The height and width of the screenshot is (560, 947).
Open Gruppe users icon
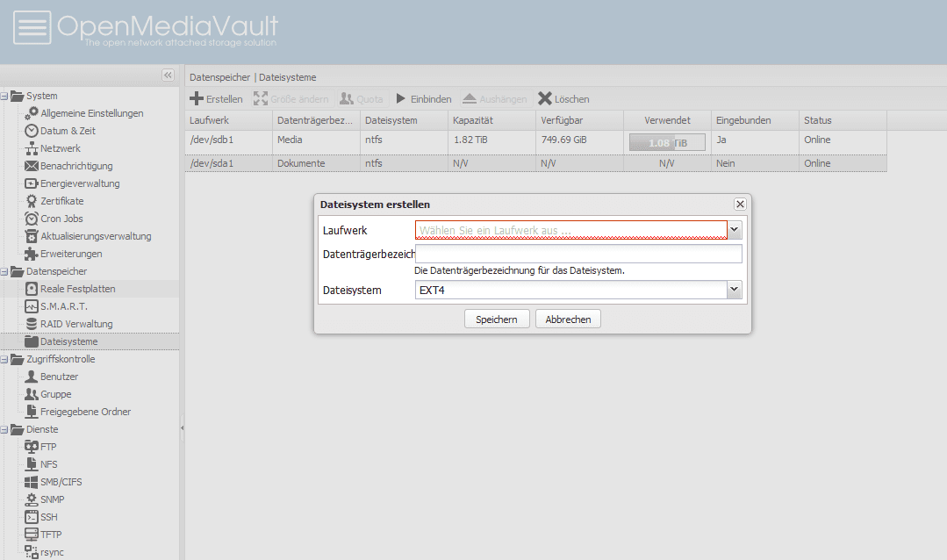32,394
